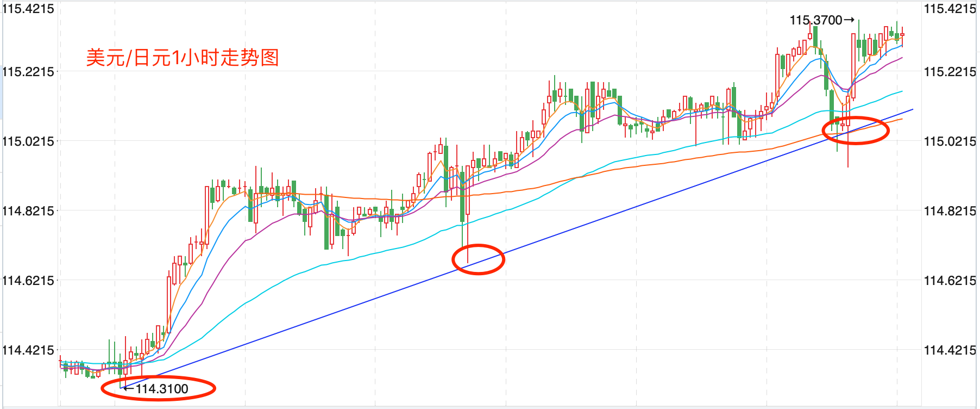Click the left axis 115.4215 label

(28, 9)
